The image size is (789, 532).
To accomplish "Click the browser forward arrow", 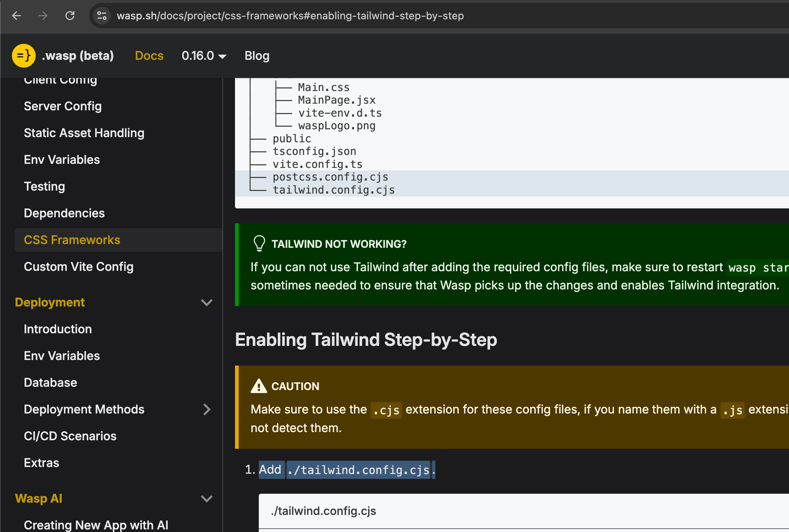I will pyautogui.click(x=43, y=16).
